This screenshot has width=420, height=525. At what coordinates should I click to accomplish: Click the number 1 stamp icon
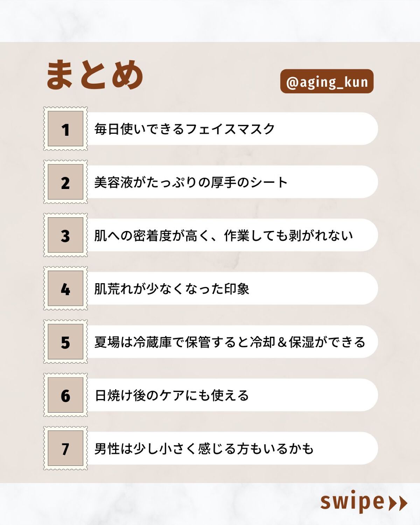(65, 129)
